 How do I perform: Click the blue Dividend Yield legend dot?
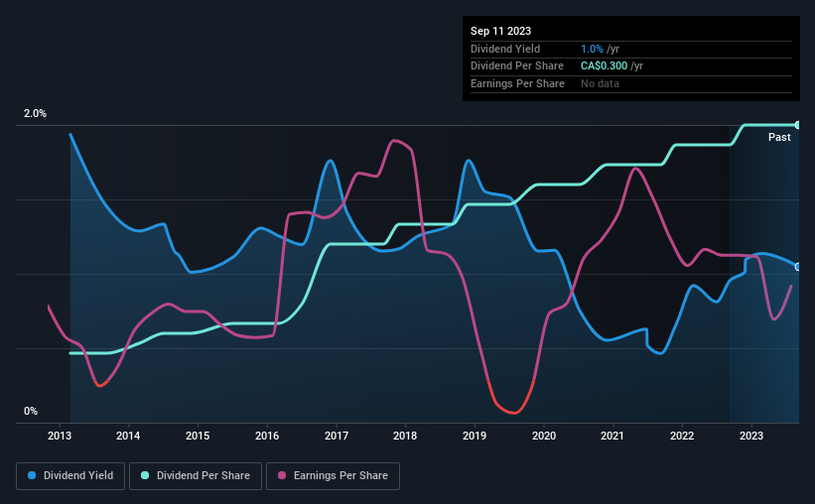coord(32,475)
